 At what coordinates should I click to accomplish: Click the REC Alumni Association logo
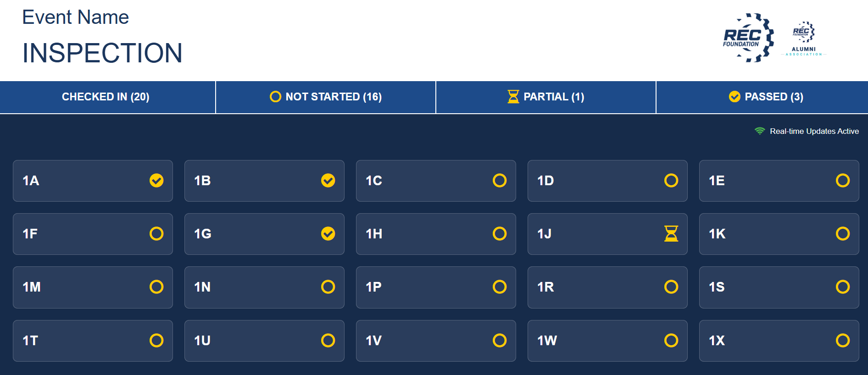click(804, 39)
